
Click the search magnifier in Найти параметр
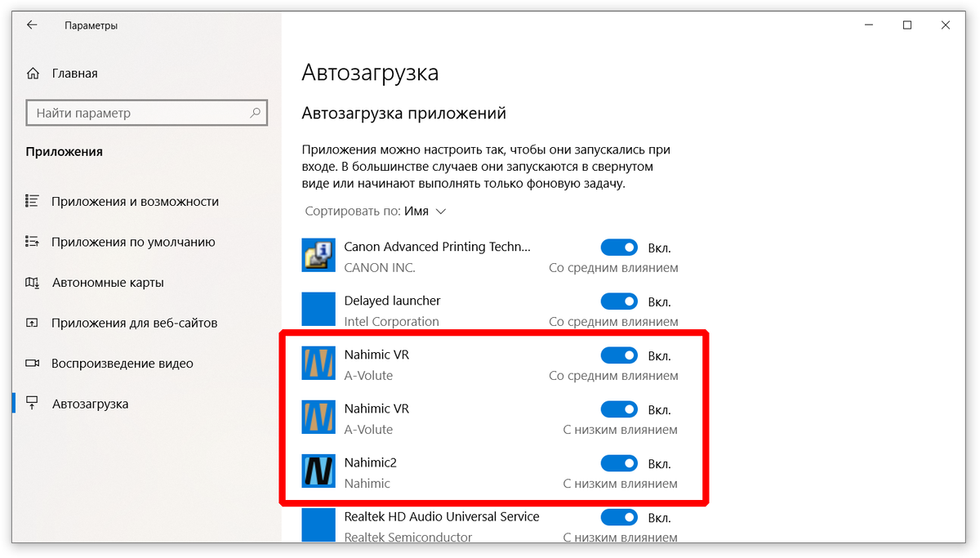pyautogui.click(x=255, y=113)
